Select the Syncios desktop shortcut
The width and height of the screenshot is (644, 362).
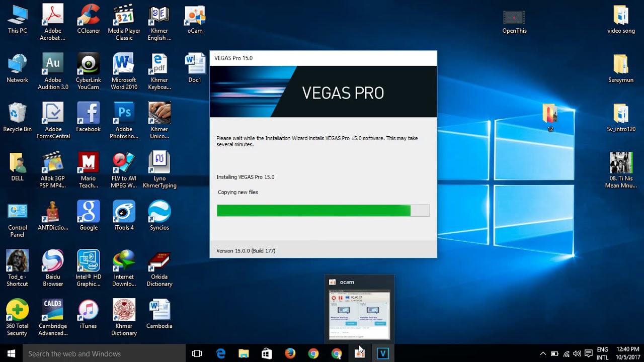pos(159,216)
